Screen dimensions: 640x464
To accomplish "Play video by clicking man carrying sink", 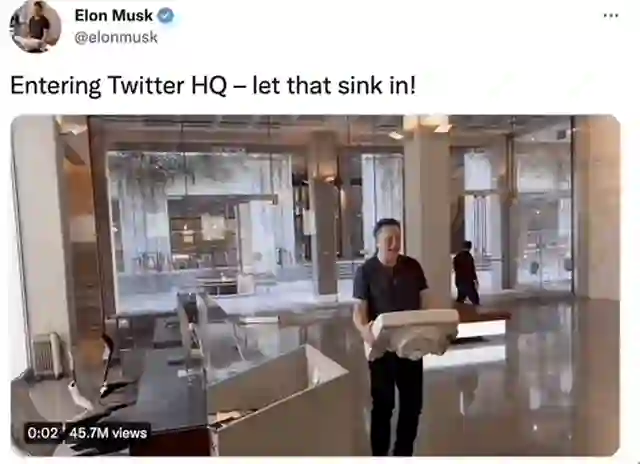I will pyautogui.click(x=391, y=337).
